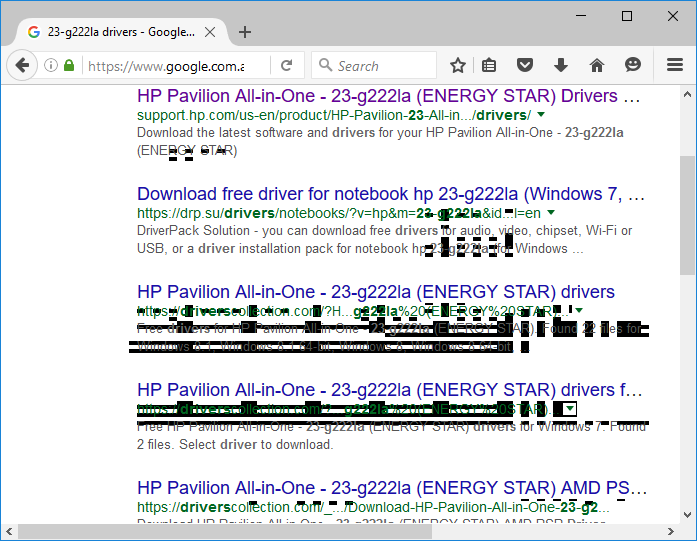
Task: Expand dropdown arrow beside drp.su URL
Action: click(x=551, y=212)
